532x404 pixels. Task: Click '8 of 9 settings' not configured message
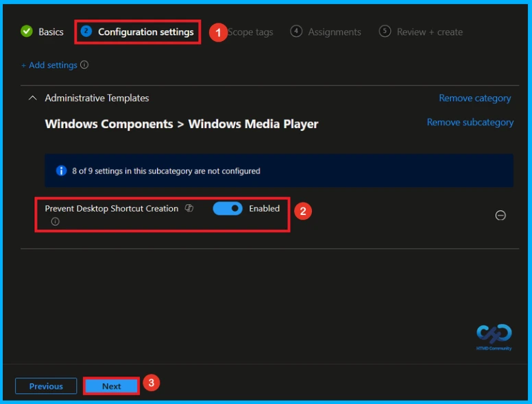coord(166,171)
